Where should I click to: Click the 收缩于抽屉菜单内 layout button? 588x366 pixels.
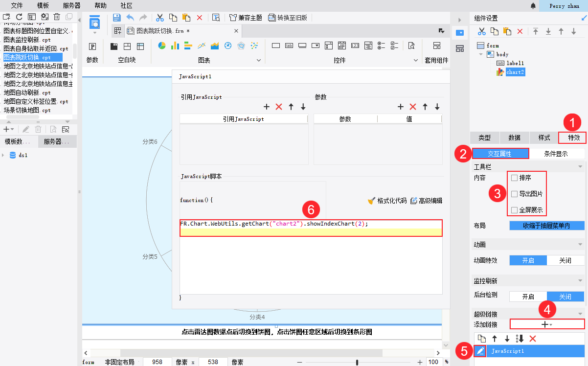[547, 226]
